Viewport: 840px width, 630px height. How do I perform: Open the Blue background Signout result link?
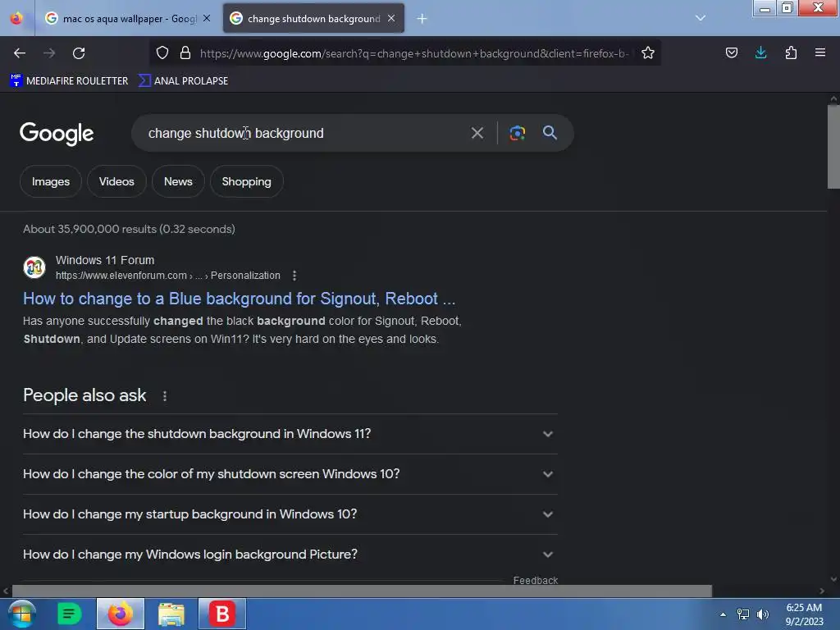click(239, 299)
